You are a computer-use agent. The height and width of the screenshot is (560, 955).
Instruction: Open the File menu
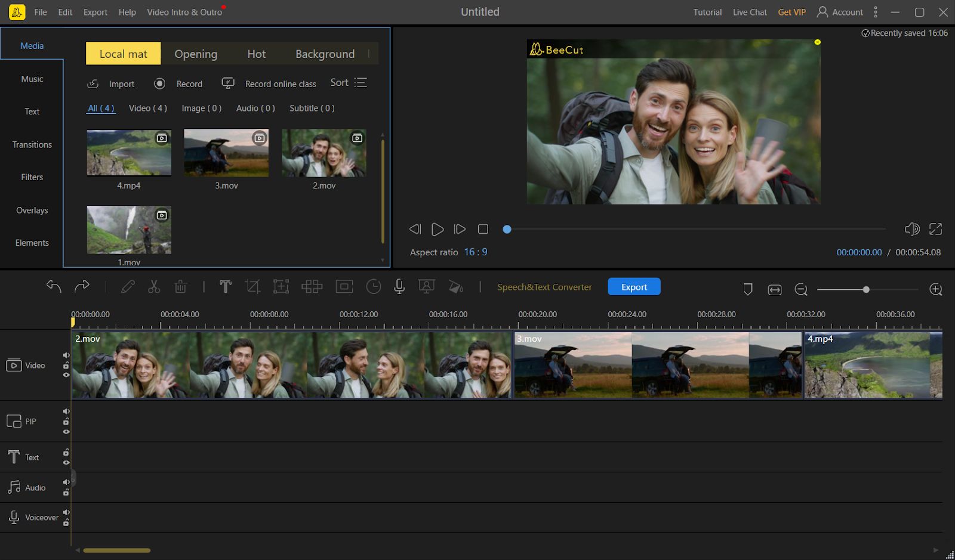point(41,12)
